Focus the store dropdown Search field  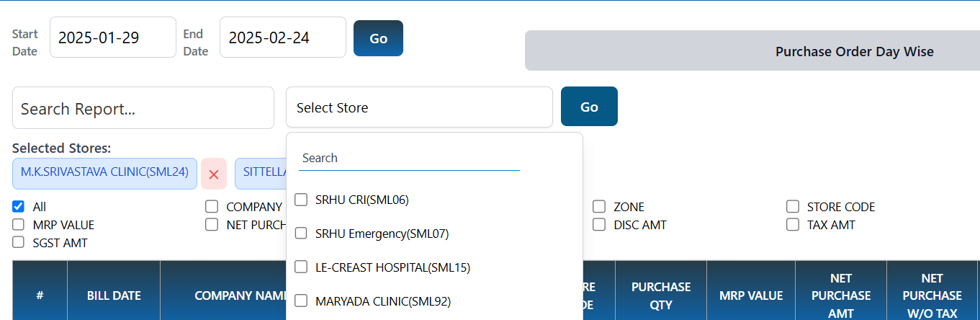tap(409, 158)
